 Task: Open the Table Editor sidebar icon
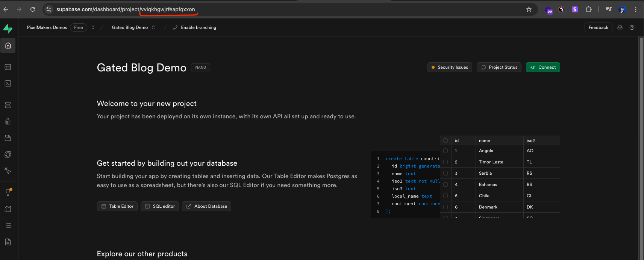(x=8, y=67)
